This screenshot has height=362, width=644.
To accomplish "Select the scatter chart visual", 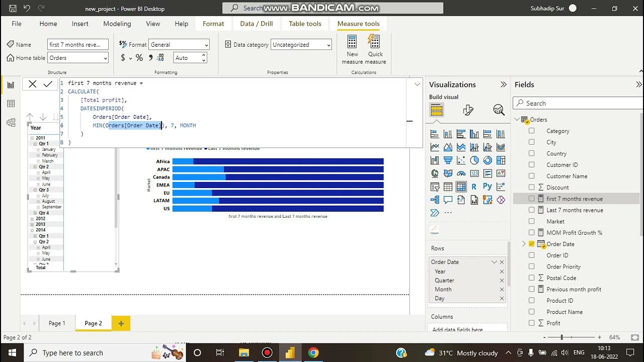I will tap(461, 160).
